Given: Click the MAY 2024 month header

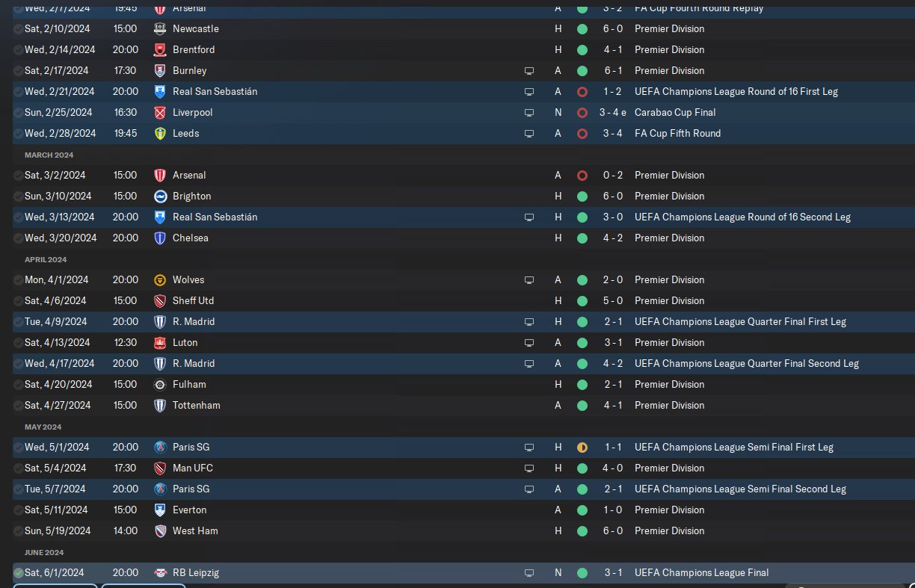Looking at the screenshot, I should [43, 427].
